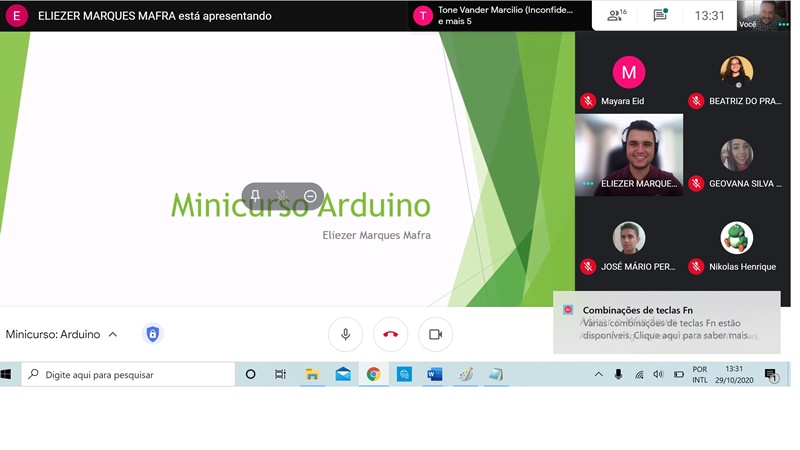Remove presentation with the minus circle icon
This screenshot has height=450, width=800.
click(310, 196)
